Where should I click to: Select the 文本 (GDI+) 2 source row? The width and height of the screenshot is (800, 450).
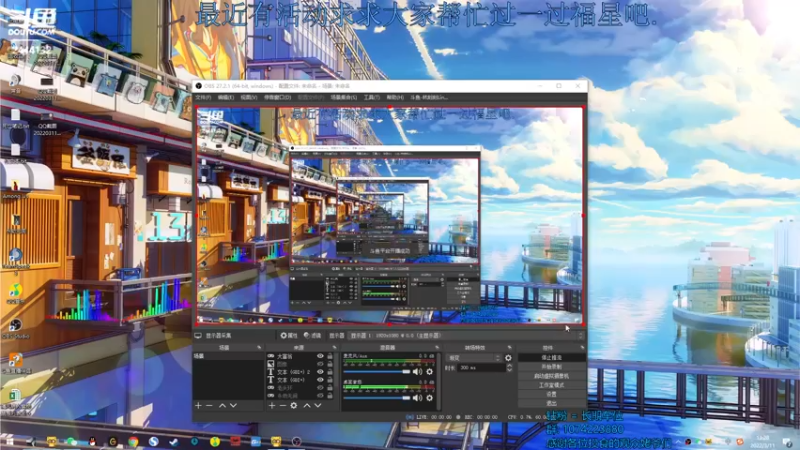[x=301, y=372]
